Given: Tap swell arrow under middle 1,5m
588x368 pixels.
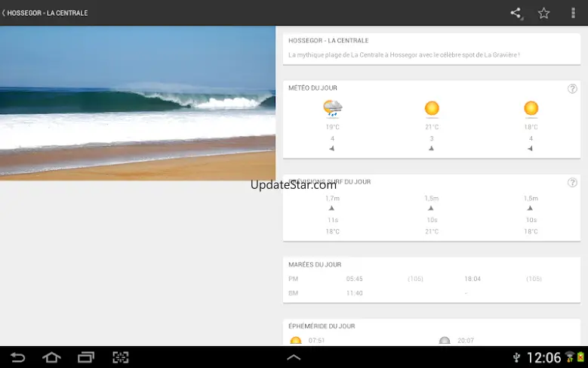Looking at the screenshot, I should (x=431, y=209).
